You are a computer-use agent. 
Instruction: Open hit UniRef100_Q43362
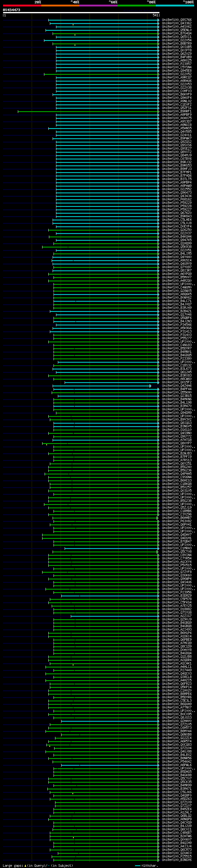tap(177, 23)
